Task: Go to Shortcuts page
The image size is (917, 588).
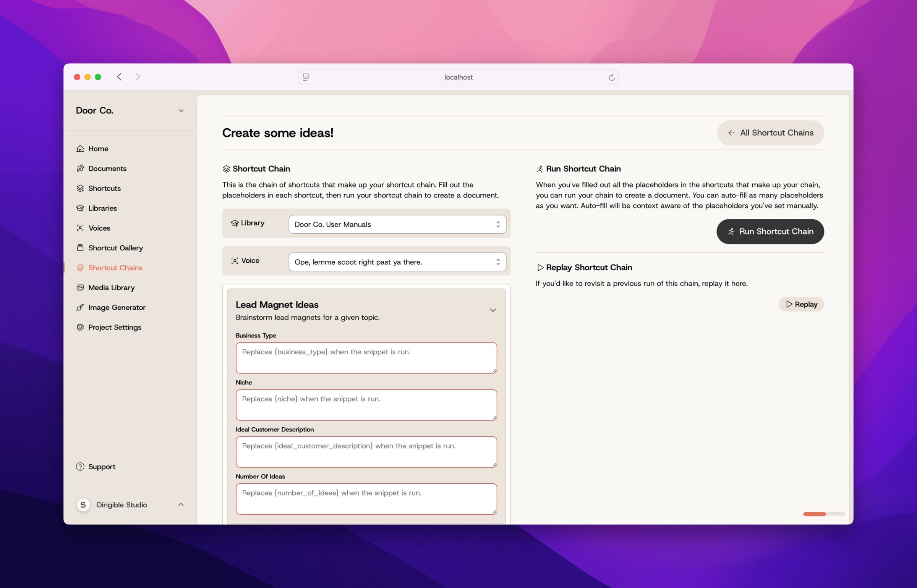Action: (104, 188)
